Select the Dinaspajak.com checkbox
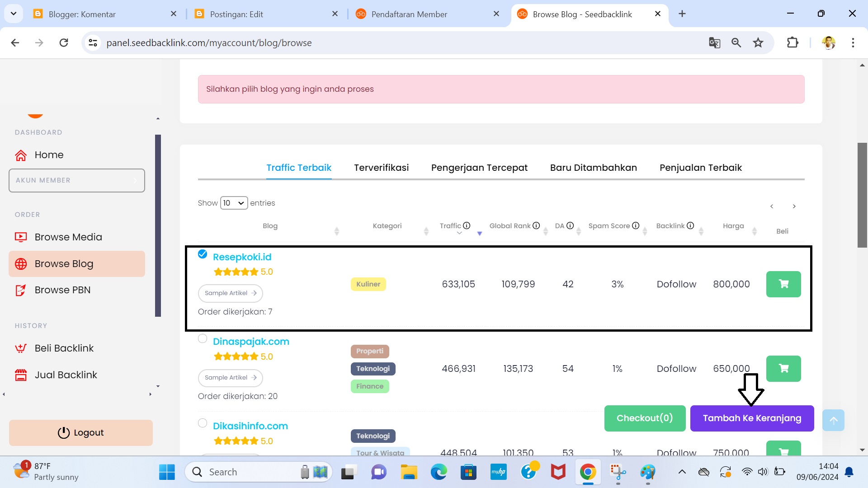Image resolution: width=868 pixels, height=488 pixels. click(203, 338)
